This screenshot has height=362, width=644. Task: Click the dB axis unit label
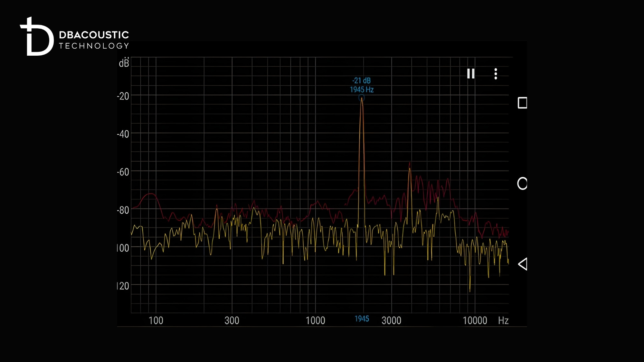pos(124,63)
